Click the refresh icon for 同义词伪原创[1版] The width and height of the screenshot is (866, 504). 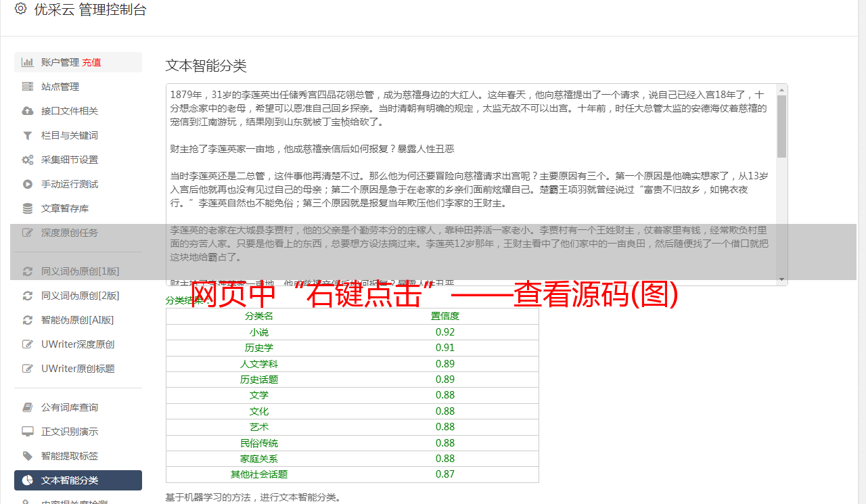[28, 271]
